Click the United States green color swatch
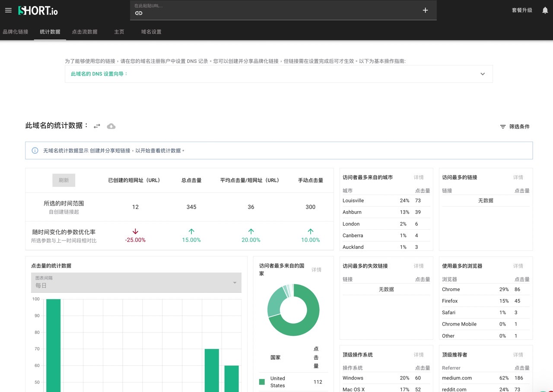The width and height of the screenshot is (553, 392). pyautogui.click(x=262, y=382)
